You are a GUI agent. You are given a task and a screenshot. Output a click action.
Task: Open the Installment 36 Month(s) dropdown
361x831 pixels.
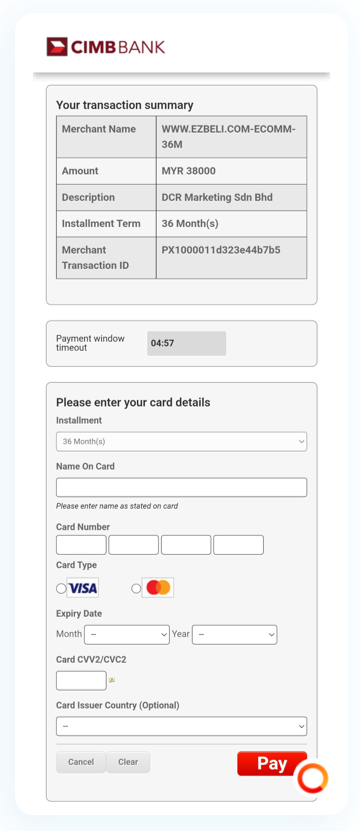[181, 441]
